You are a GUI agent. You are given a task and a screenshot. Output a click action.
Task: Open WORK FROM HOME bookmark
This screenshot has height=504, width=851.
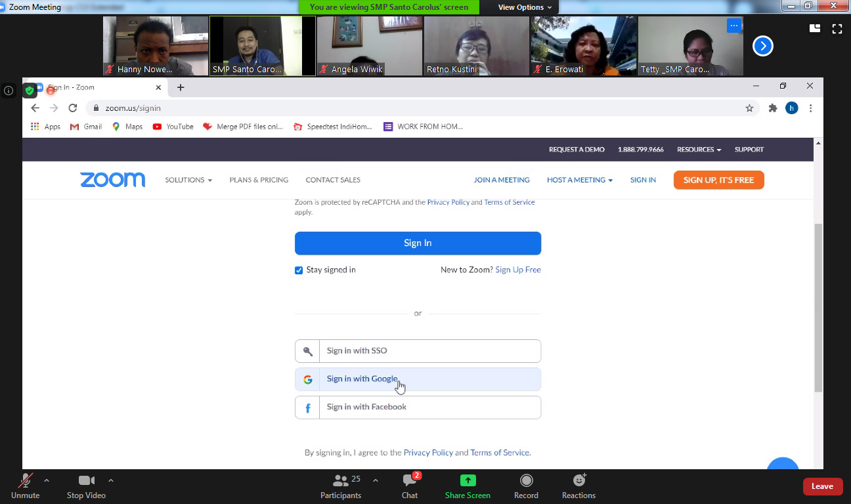point(424,127)
